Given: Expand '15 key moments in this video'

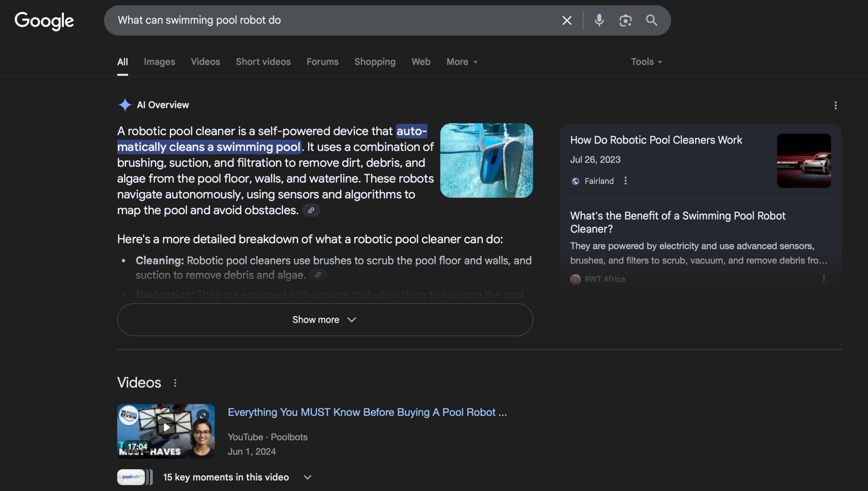Looking at the screenshot, I should 237,477.
